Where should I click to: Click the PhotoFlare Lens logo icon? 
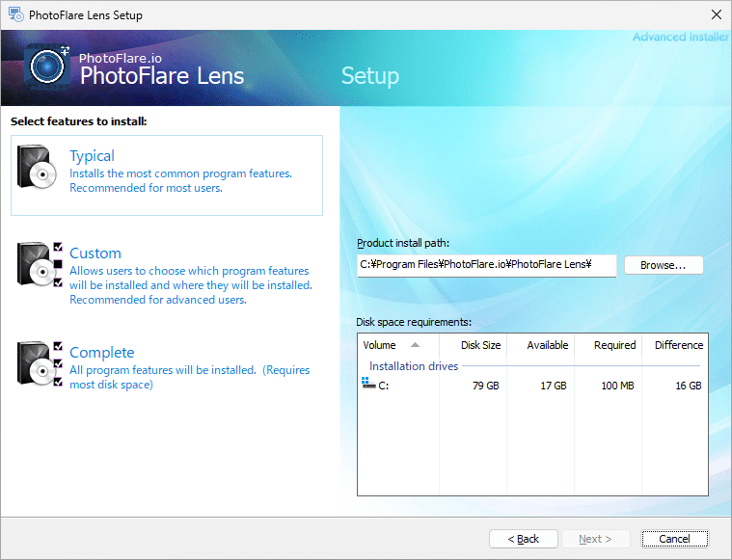[x=47, y=67]
